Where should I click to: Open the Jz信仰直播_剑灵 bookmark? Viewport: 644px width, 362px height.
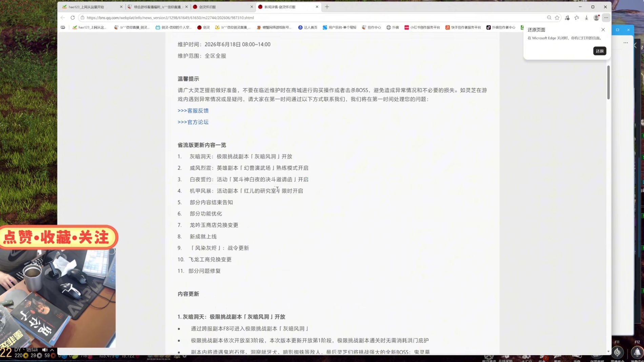(x=132, y=27)
